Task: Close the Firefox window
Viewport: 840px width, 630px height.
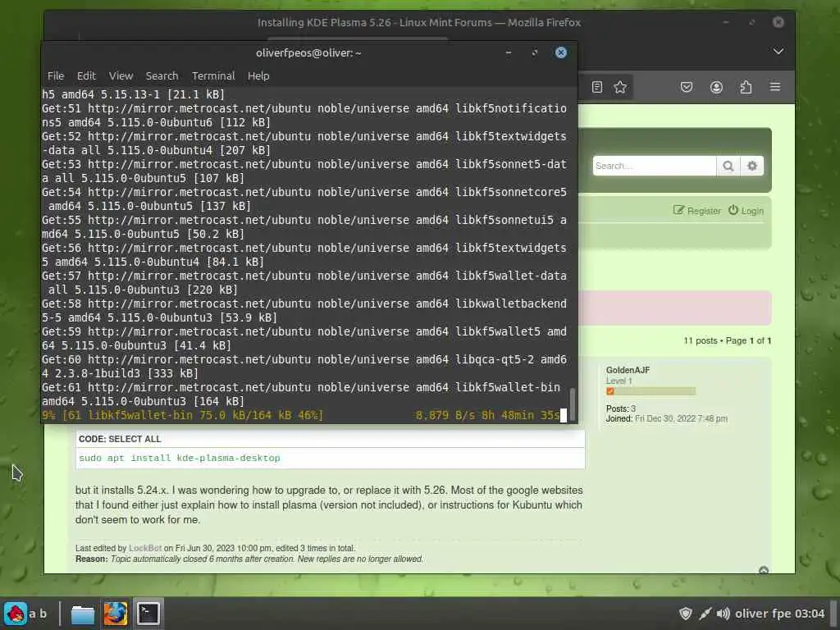Action: coord(778,22)
